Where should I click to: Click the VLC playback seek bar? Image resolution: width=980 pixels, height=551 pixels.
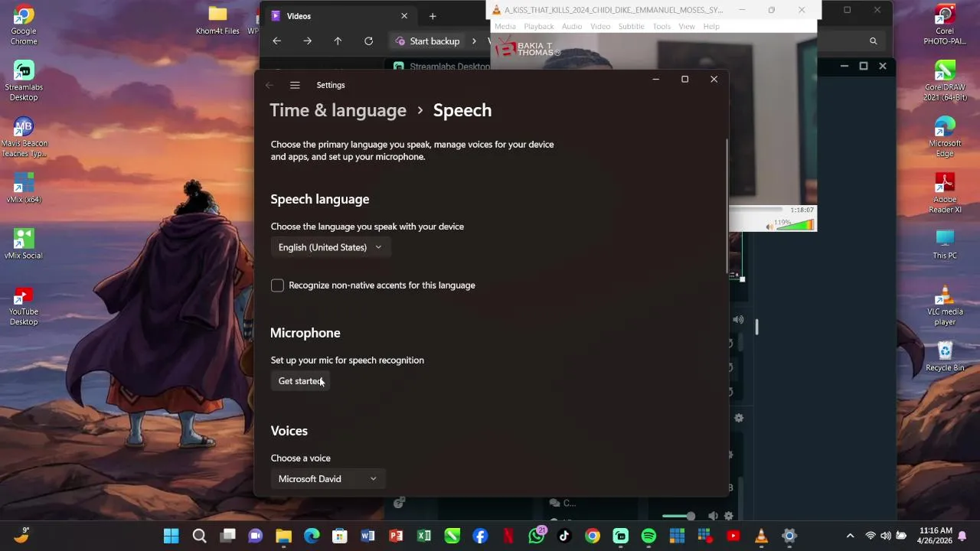pos(756,210)
